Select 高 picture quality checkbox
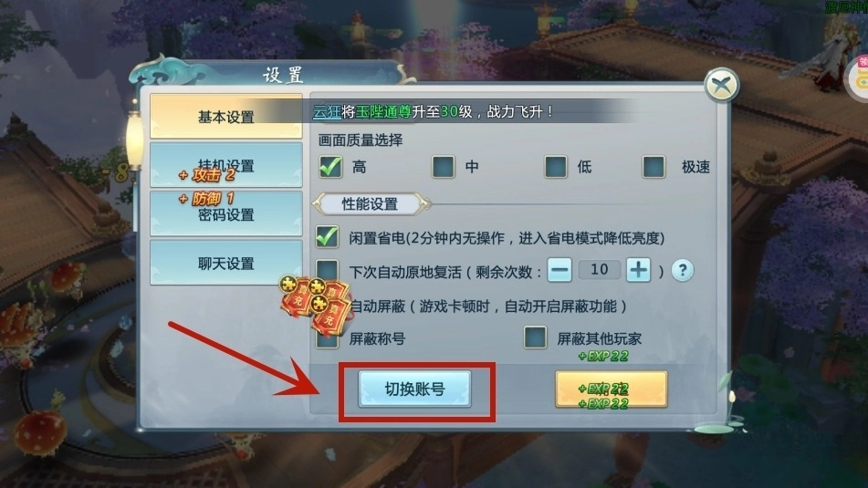Viewport: 868px width, 488px height. [330, 167]
